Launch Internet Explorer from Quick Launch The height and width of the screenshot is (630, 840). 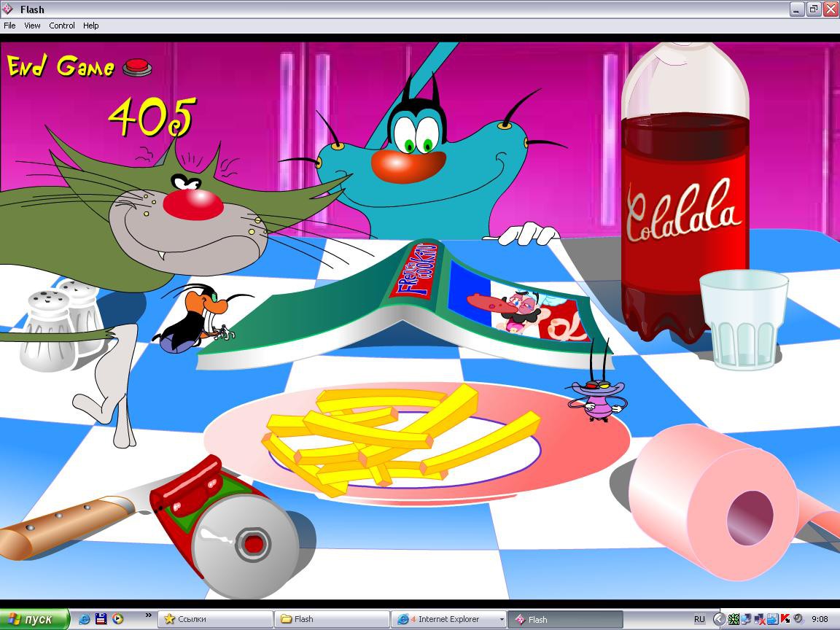[84, 619]
